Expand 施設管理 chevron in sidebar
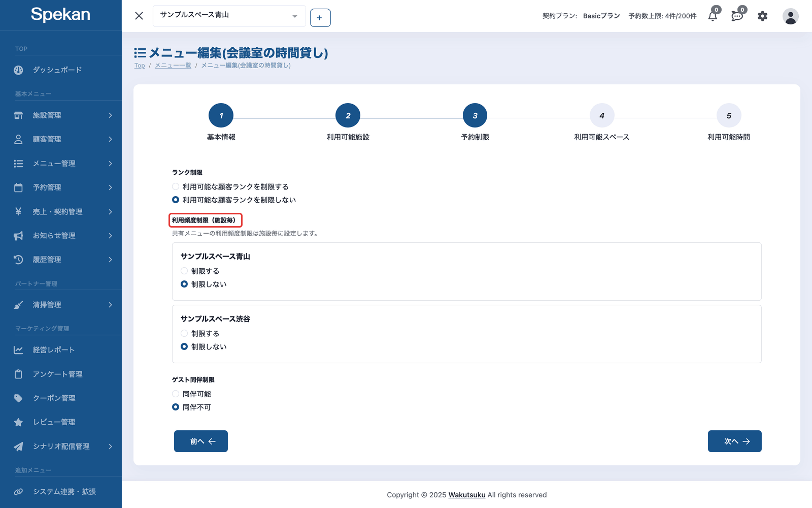This screenshot has height=508, width=812. coord(110,115)
